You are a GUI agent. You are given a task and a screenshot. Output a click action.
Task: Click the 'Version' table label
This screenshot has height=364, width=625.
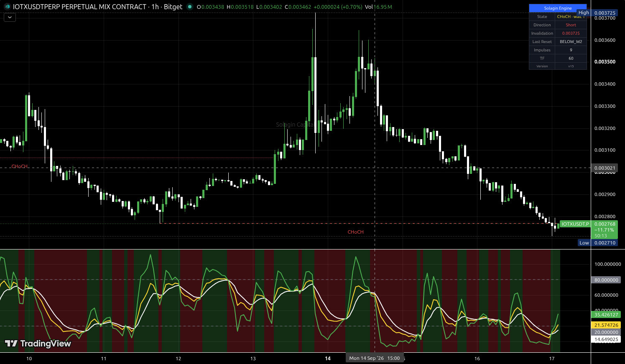point(542,66)
